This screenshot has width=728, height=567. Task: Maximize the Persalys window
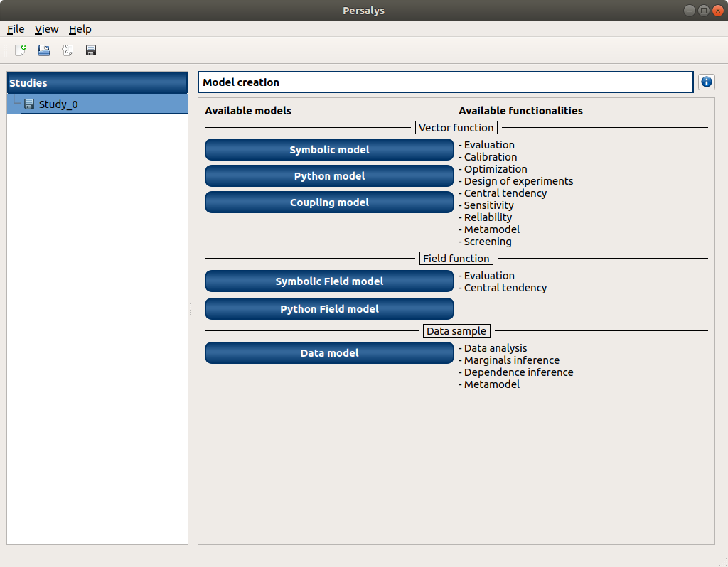click(x=703, y=10)
